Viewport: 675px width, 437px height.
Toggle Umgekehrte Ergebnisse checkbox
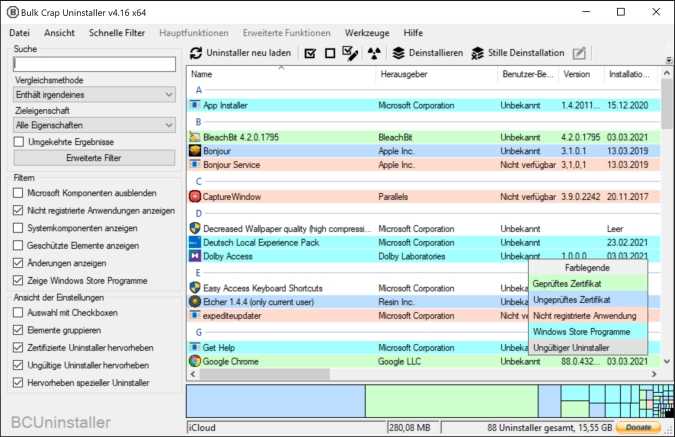(19, 142)
